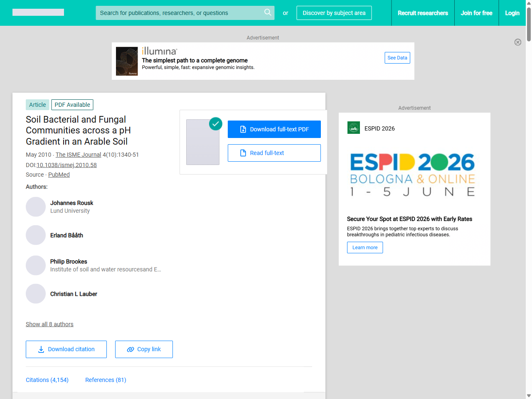532x399 pixels.
Task: Click Download citation button
Action: tap(66, 349)
